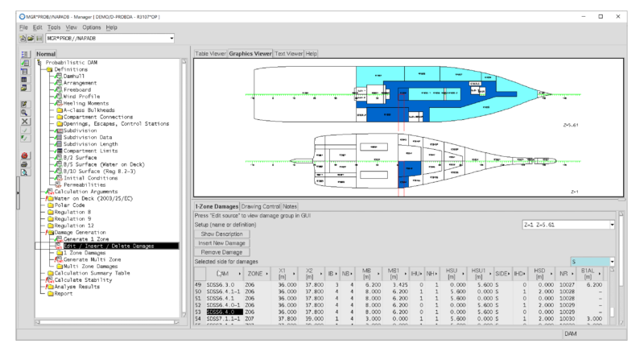
Task: Select the SDSS7.1.1-1 damage row
Action: [x=402, y=319]
